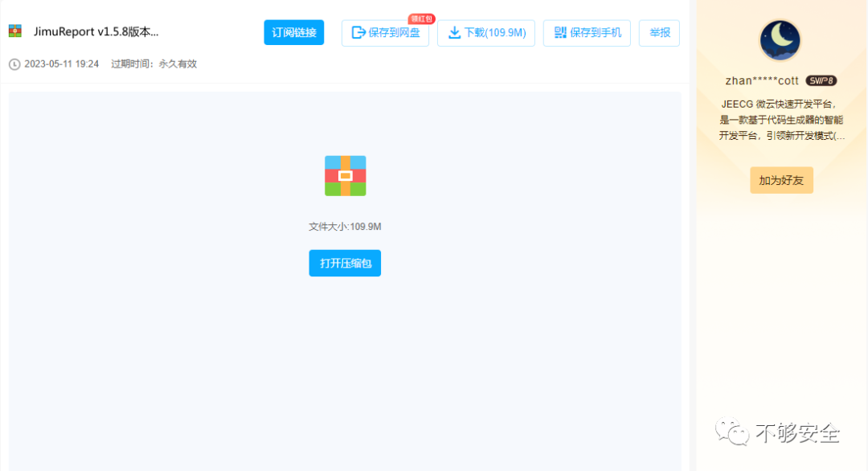Image resolution: width=868 pixels, height=471 pixels.
Task: Click the timestamp 2023-05-11 19:24
Action: click(x=61, y=64)
